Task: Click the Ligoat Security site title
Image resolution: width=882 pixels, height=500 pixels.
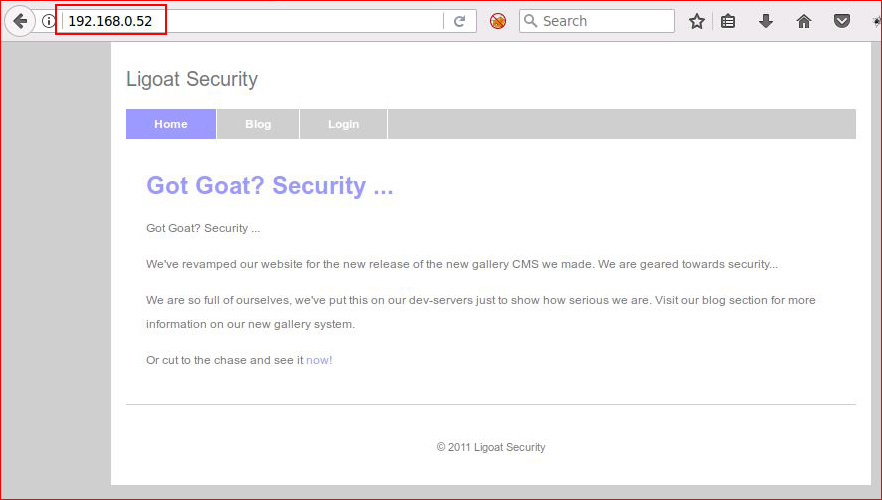Action: (x=192, y=79)
